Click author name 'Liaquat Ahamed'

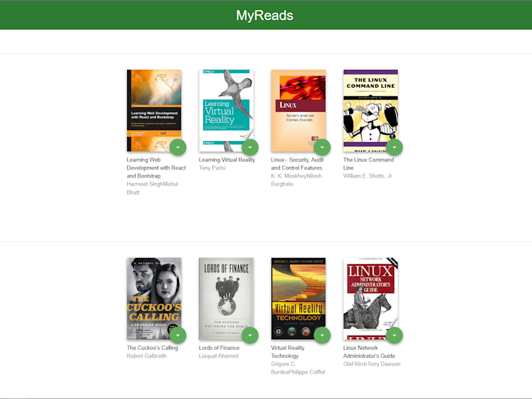(x=219, y=356)
